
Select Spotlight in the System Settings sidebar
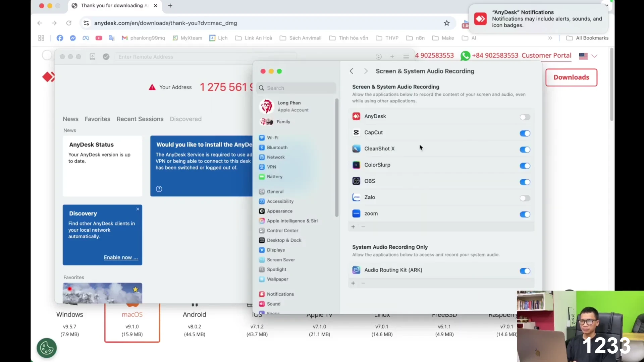tap(273, 269)
